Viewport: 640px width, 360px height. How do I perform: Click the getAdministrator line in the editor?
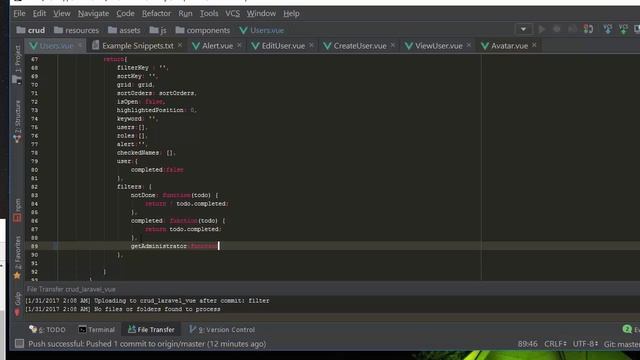(x=174, y=246)
